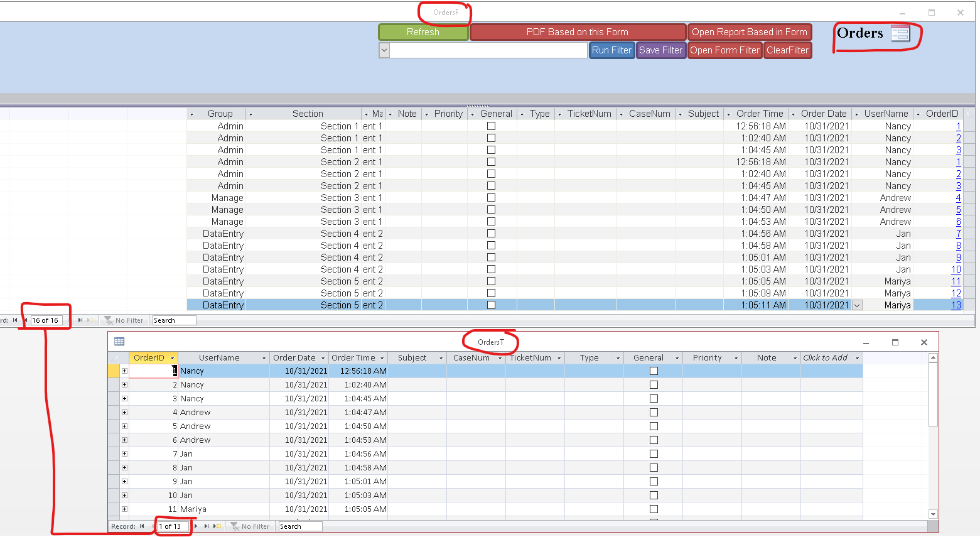Click the OrdersT table icon in its title bar
This screenshot has width=980, height=537.
(x=119, y=342)
